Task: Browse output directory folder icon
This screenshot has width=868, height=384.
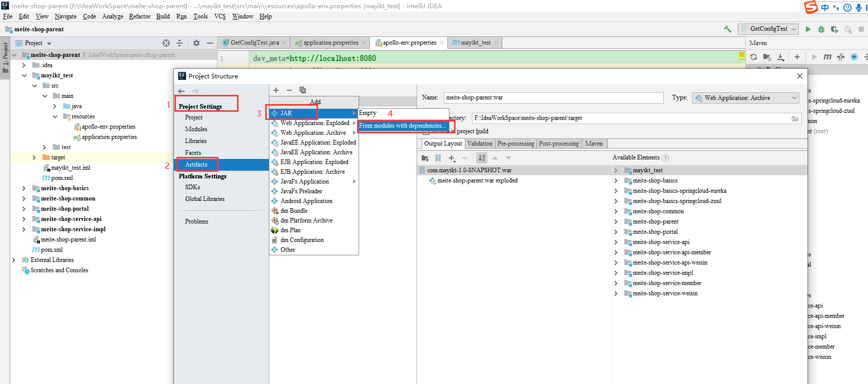Action: coord(795,118)
